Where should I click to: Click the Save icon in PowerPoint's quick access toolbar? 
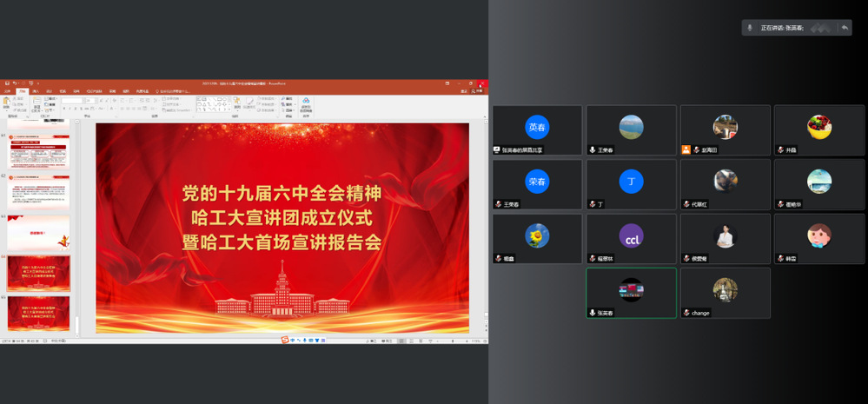pyautogui.click(x=7, y=83)
